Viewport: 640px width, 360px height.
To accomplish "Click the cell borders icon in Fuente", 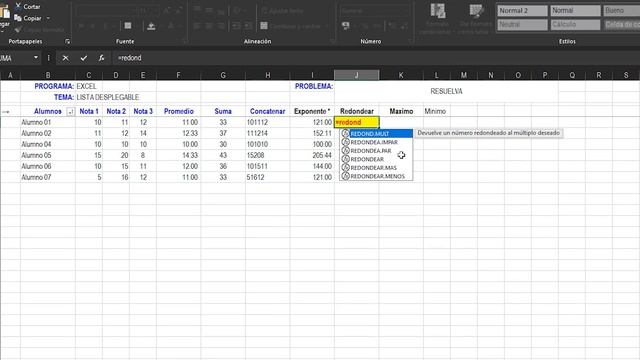I will (128, 26).
